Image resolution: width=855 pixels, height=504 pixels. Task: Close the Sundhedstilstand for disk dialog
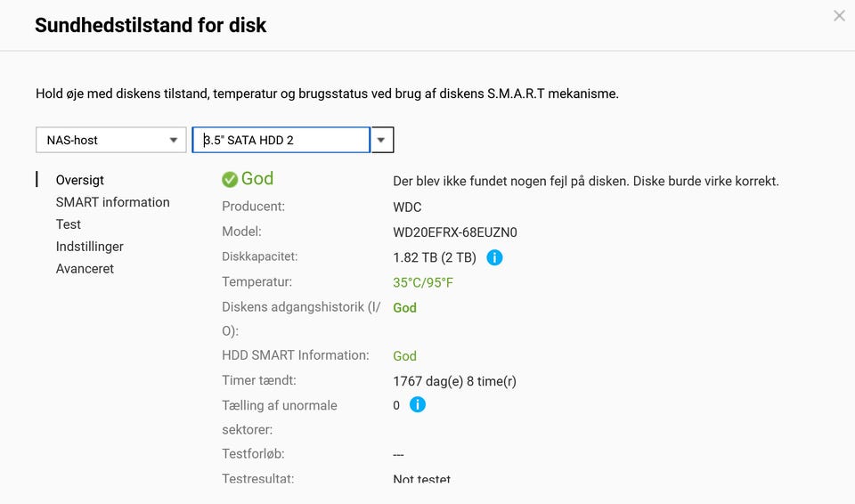point(839,15)
